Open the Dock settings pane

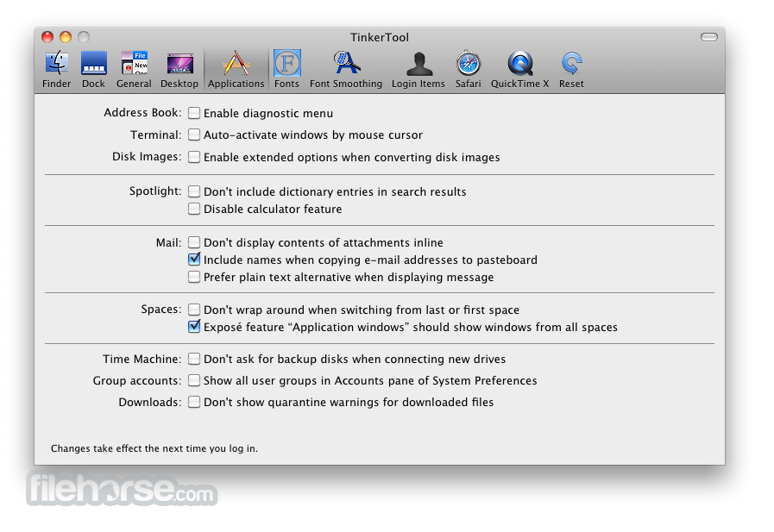94,69
